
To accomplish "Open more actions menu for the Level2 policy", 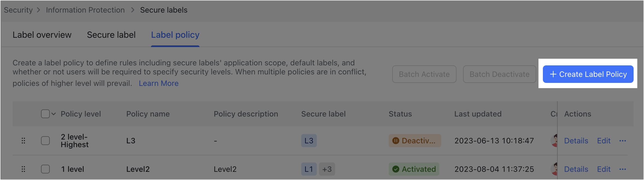I will (x=623, y=169).
